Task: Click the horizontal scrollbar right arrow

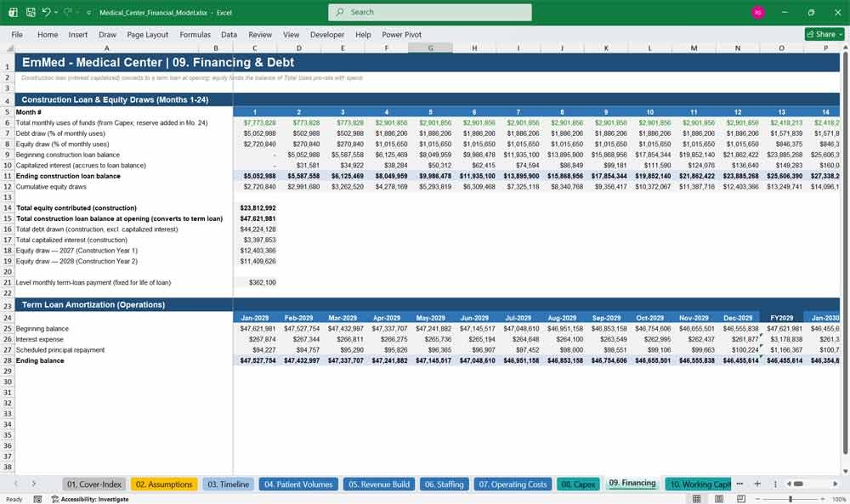Action: [x=836, y=484]
